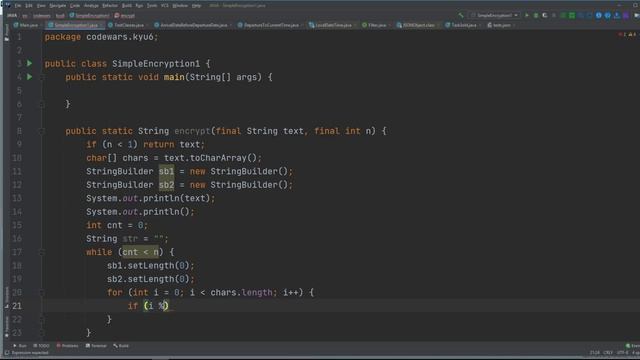Click the SimpleEncryption1 breadcrumb in the navigation bar

pos(89,16)
